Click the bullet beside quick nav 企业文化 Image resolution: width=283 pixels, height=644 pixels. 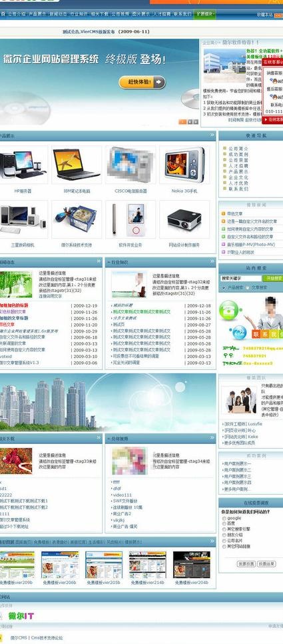click(x=225, y=177)
